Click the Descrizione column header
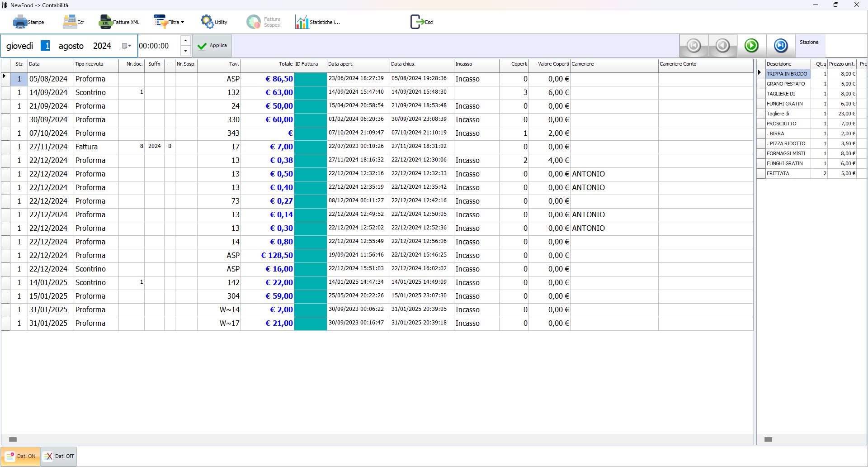The height and width of the screenshot is (467, 868). point(788,64)
